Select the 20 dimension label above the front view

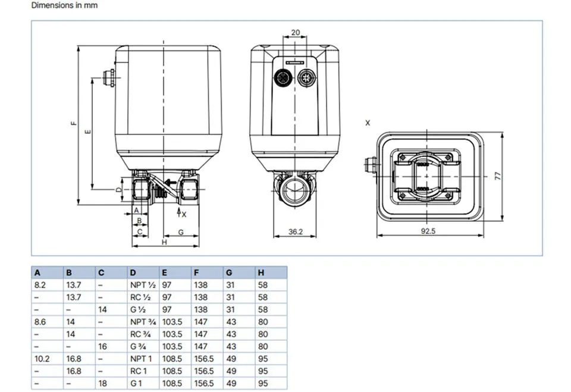point(296,33)
